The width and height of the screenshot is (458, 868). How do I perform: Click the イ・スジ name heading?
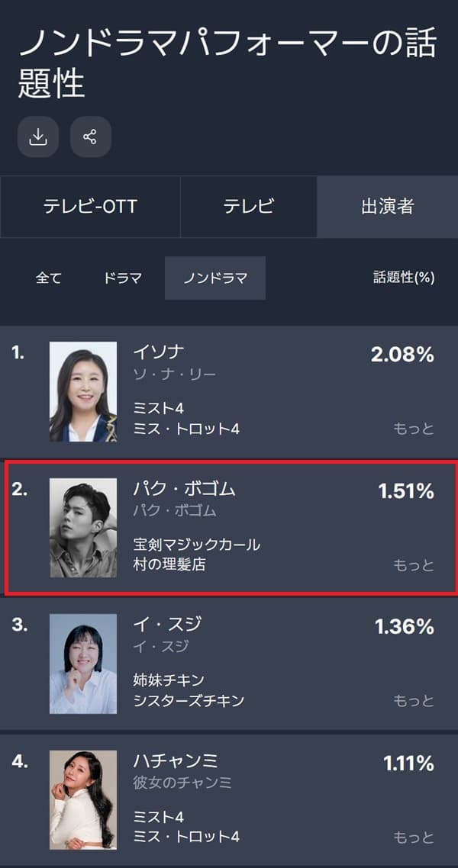pos(167,625)
